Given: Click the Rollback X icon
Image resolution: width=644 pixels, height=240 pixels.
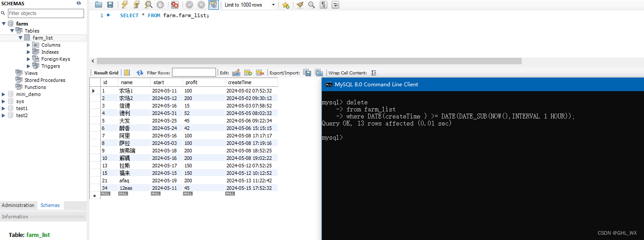Looking at the screenshot, I should click(201, 5).
